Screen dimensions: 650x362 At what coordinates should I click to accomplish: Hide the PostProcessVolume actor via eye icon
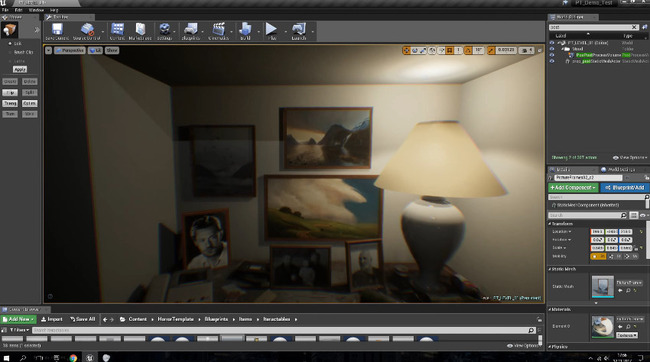point(552,55)
